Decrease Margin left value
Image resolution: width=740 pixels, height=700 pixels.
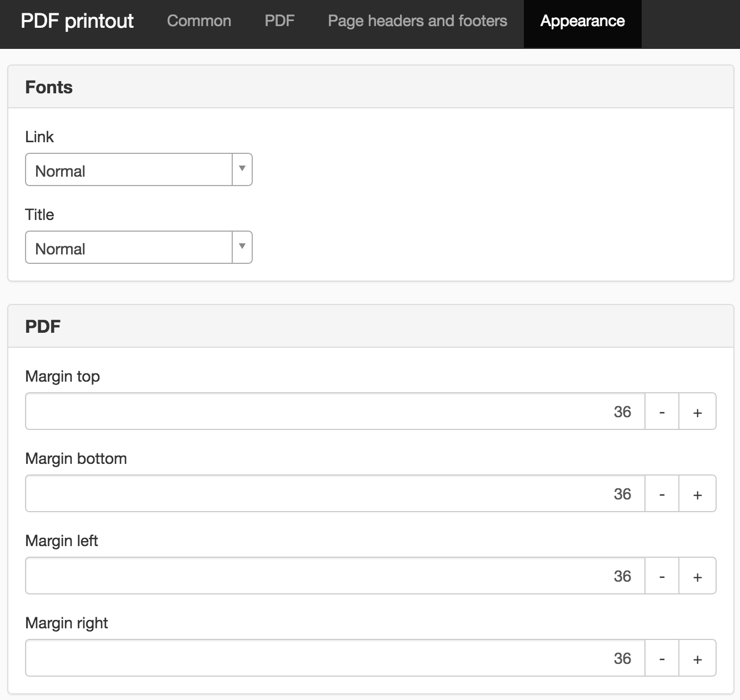(x=662, y=576)
